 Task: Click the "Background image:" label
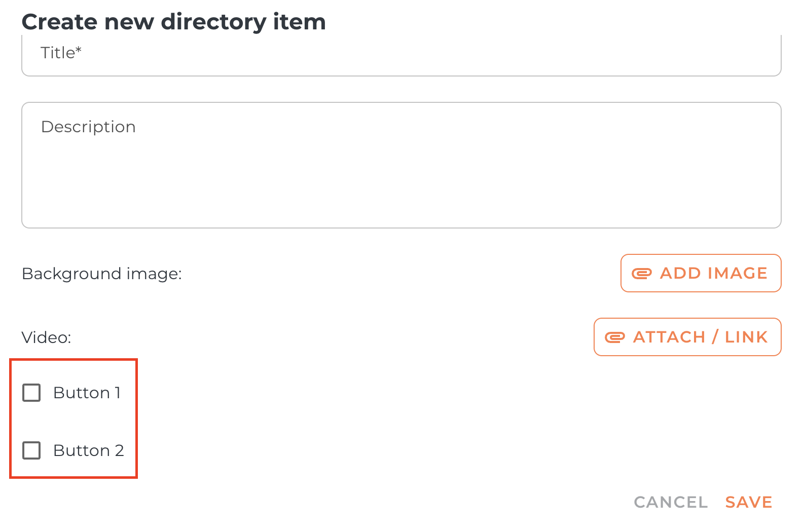(102, 274)
